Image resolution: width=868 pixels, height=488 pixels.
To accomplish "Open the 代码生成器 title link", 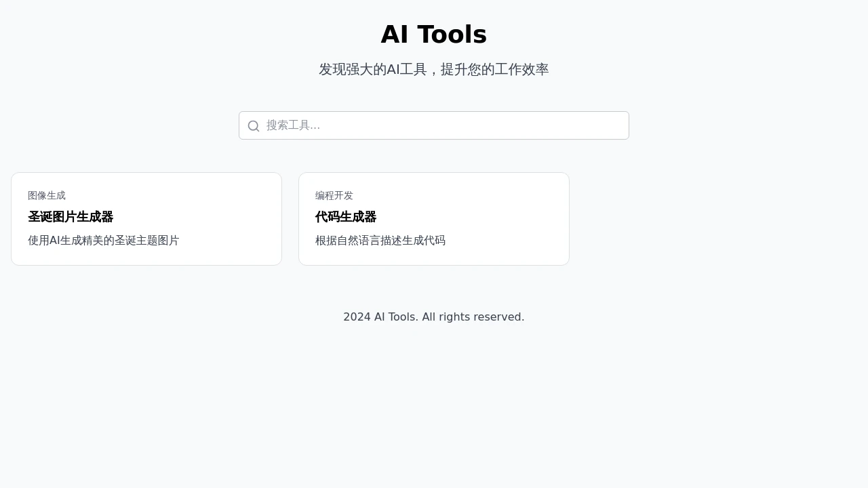I will point(346,217).
